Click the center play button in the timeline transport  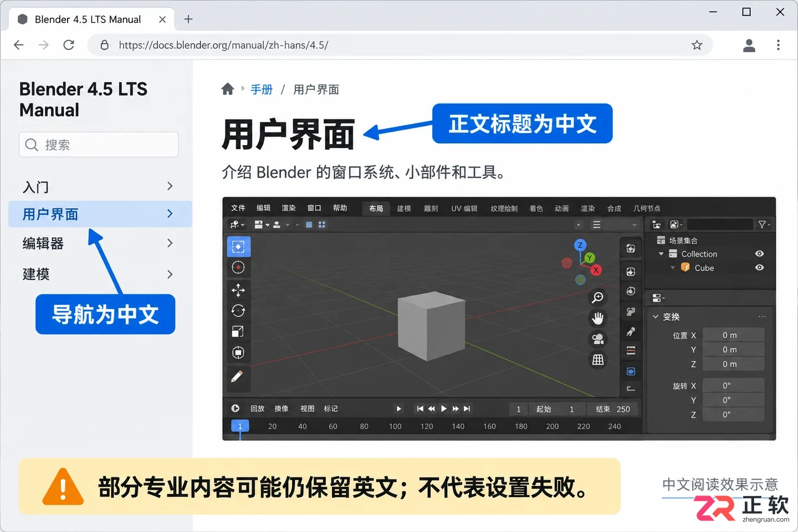444,408
